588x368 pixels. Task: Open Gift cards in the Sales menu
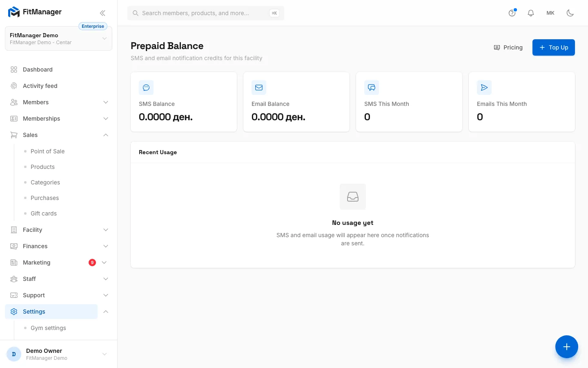(44, 213)
